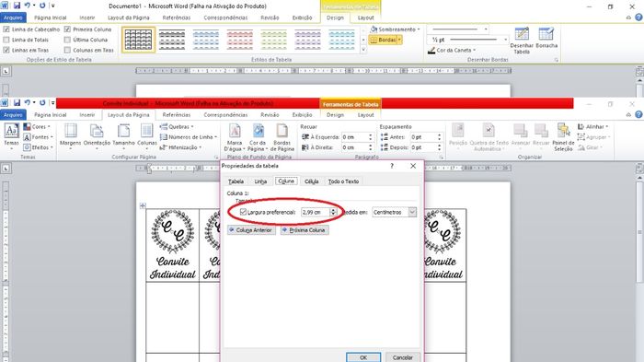Toggle the Largura preferencial checkbox

tap(243, 212)
